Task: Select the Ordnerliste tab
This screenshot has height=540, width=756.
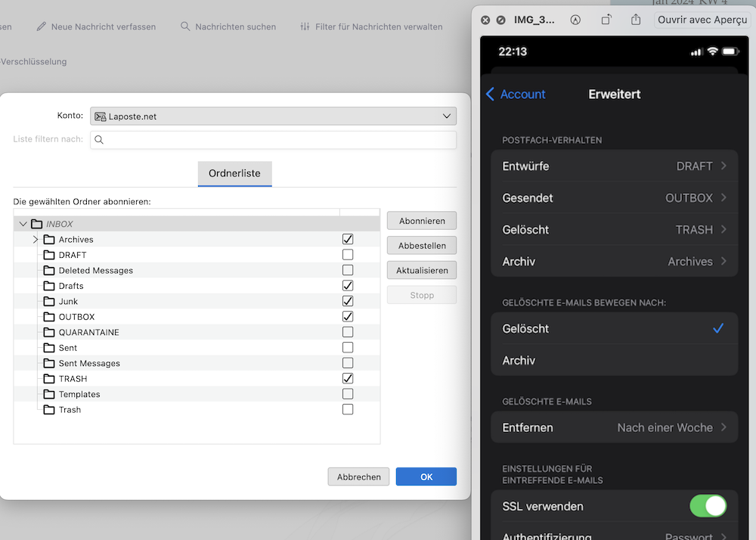Action: tap(234, 173)
